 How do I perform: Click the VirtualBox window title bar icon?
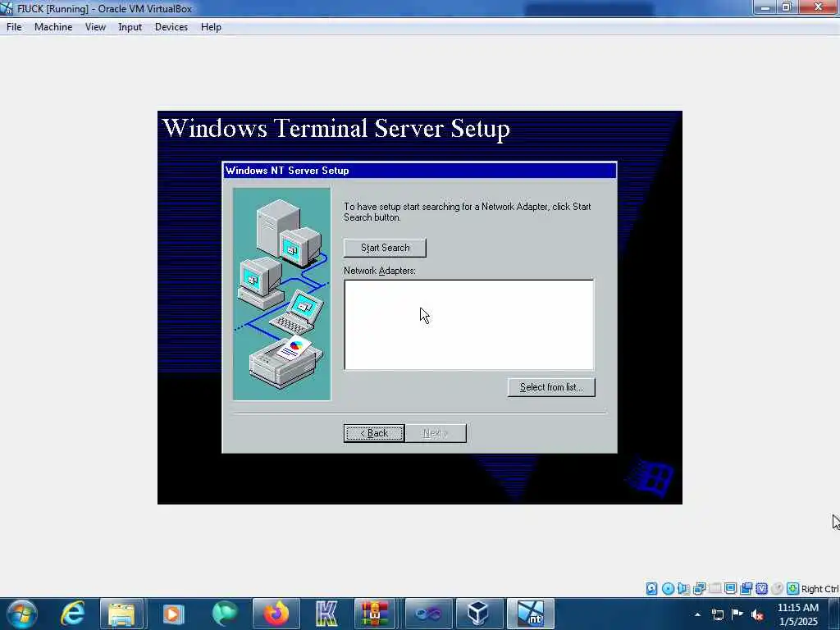click(x=7, y=8)
